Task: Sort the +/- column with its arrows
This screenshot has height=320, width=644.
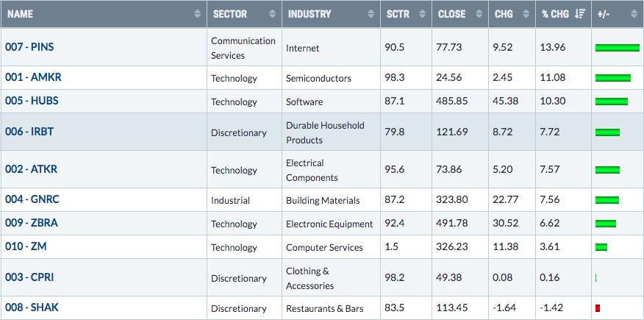Action: [x=634, y=14]
